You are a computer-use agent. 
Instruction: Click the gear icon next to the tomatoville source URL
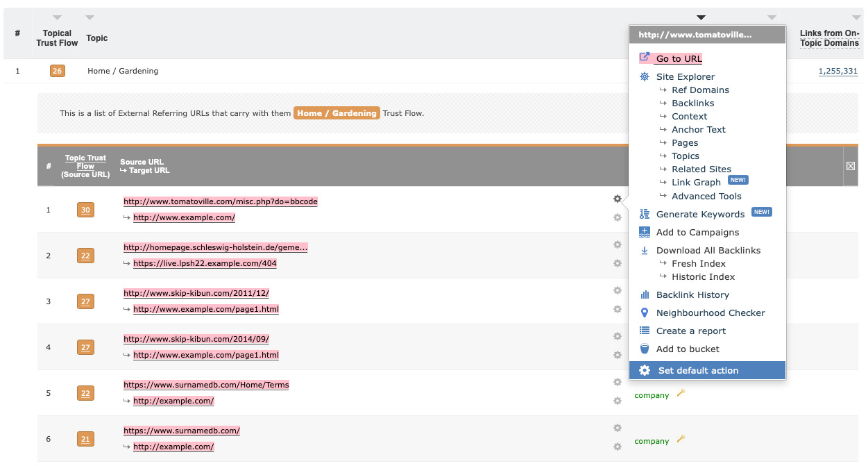[x=617, y=199]
